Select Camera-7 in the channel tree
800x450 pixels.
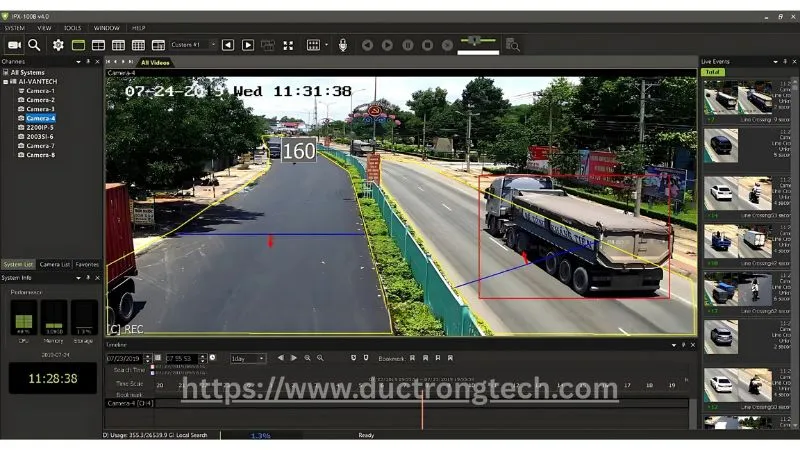click(40, 146)
